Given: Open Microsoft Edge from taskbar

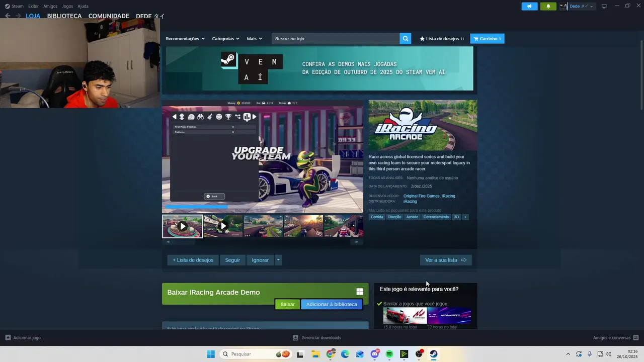Looking at the screenshot, I should point(345,354).
